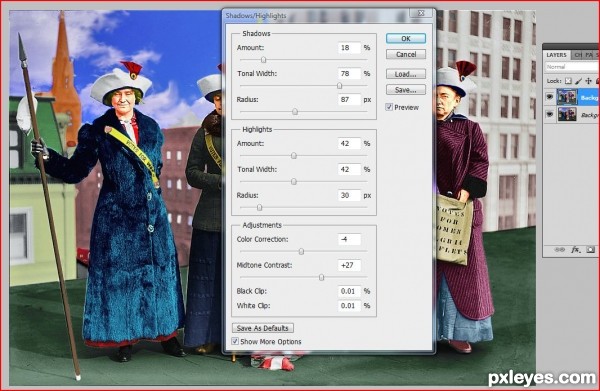
Task: Click the Load... button
Action: (x=406, y=74)
